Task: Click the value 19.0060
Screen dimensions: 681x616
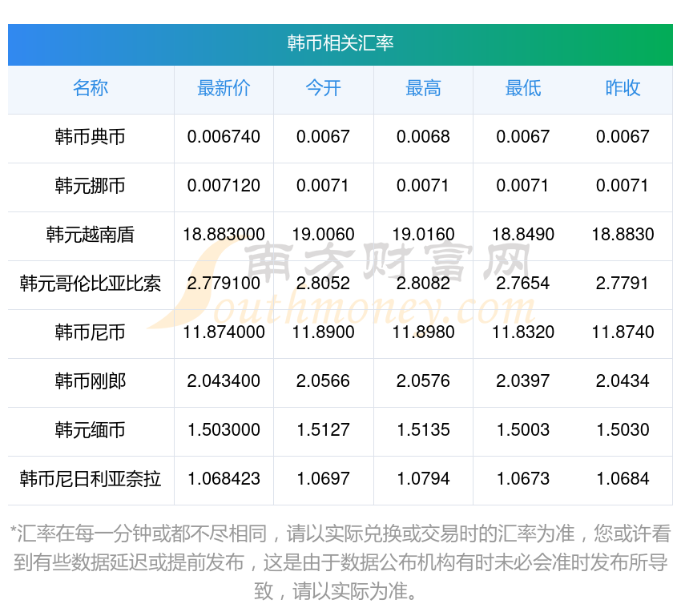Action: pyautogui.click(x=323, y=235)
